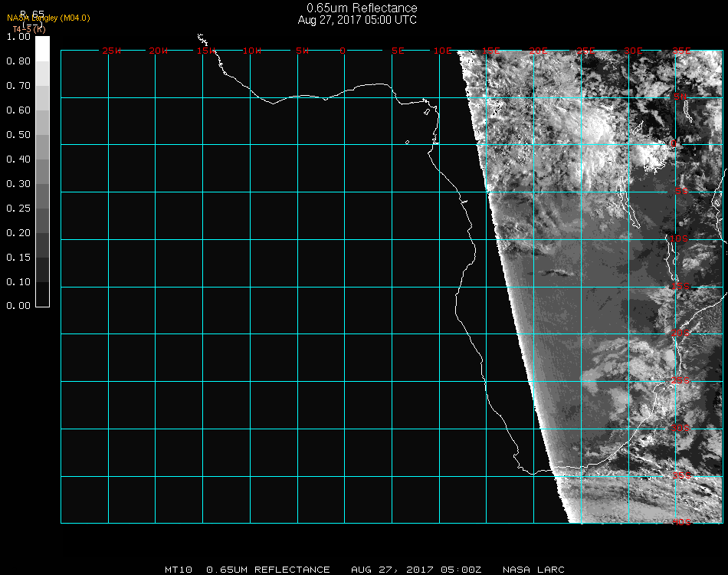Click the 10E longitude label
The image size is (728, 575).
pos(442,51)
